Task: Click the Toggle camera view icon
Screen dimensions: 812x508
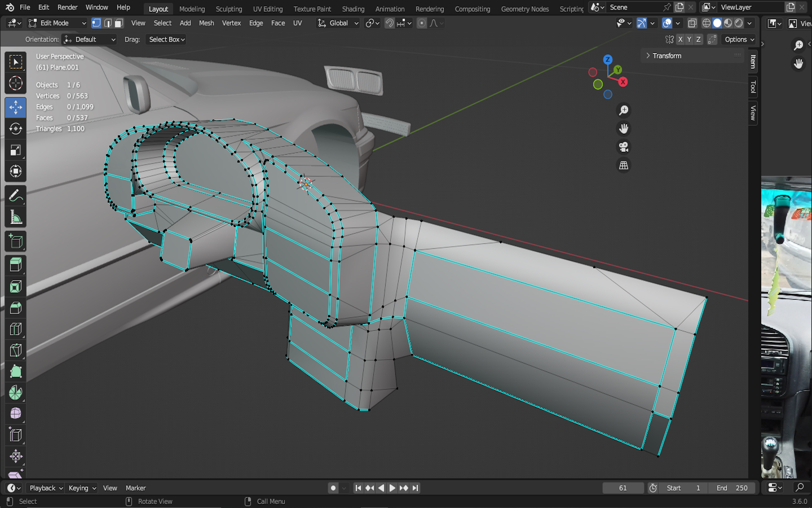Action: click(624, 147)
